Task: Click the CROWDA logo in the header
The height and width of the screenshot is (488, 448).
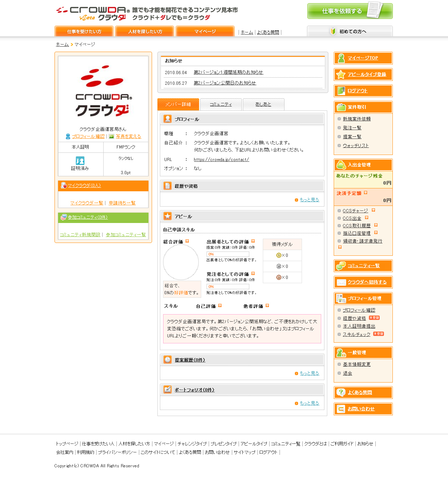Action: 93,14
